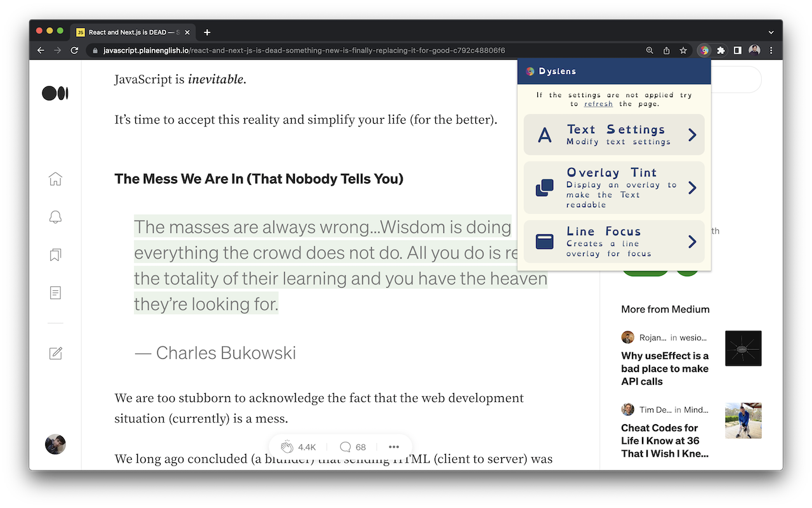
Task: Click the refresh link in Dyslens popup
Action: pos(598,104)
